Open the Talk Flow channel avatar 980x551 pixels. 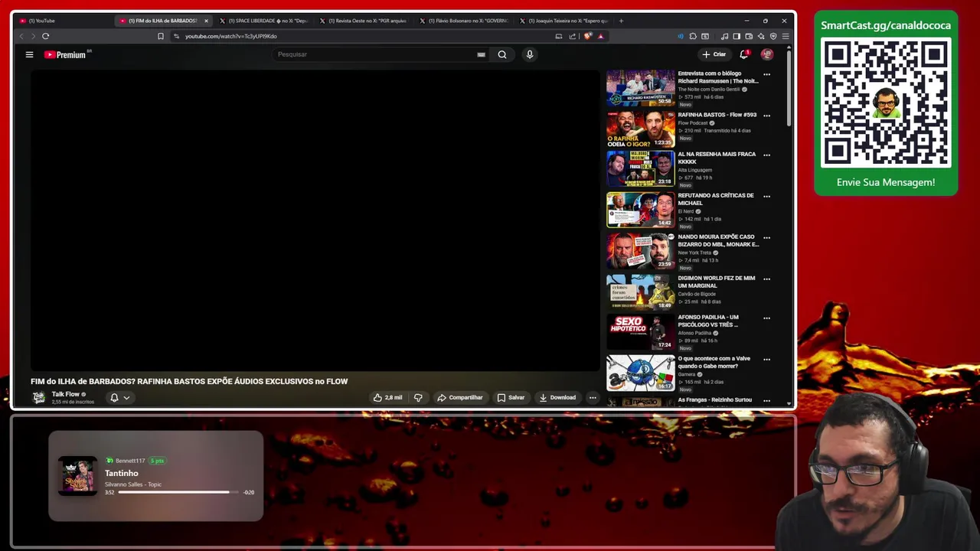[39, 397]
